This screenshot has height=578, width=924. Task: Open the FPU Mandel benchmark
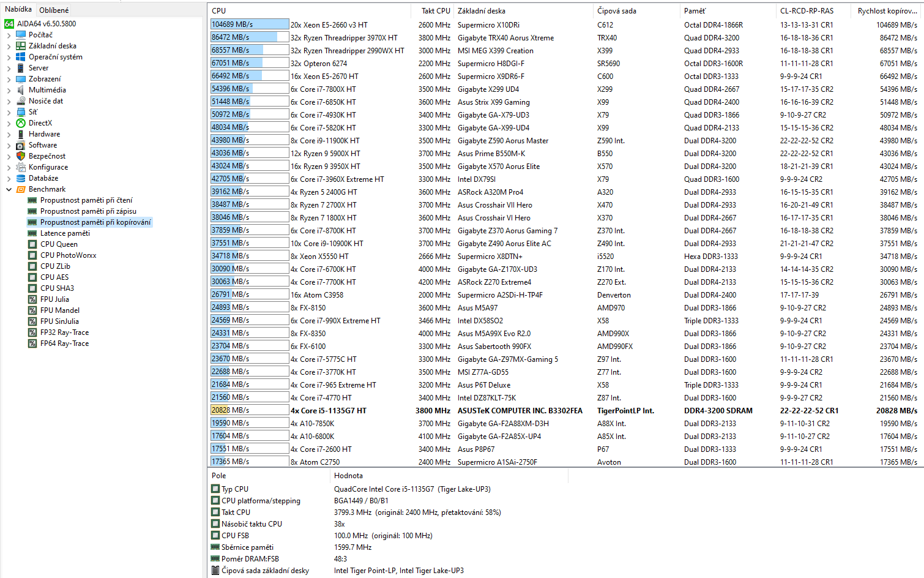(x=60, y=310)
